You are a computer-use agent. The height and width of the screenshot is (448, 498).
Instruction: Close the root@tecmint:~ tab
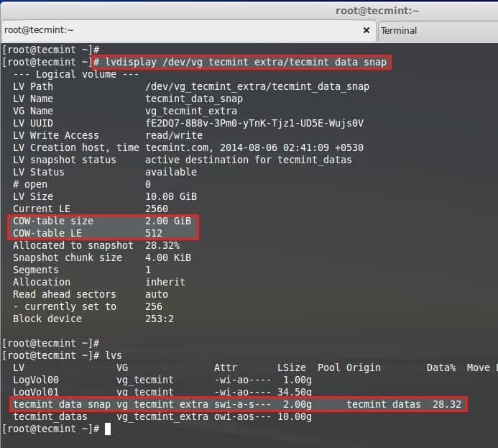(x=366, y=30)
